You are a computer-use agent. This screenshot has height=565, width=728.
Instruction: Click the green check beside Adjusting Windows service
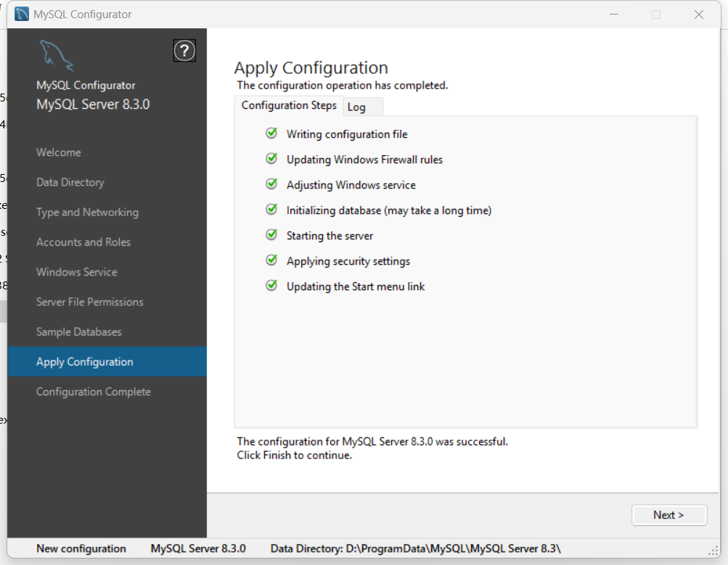[271, 184]
